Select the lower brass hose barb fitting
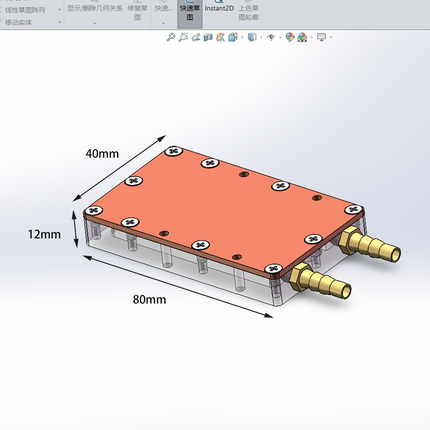The image size is (430, 430). pyautogui.click(x=319, y=281)
